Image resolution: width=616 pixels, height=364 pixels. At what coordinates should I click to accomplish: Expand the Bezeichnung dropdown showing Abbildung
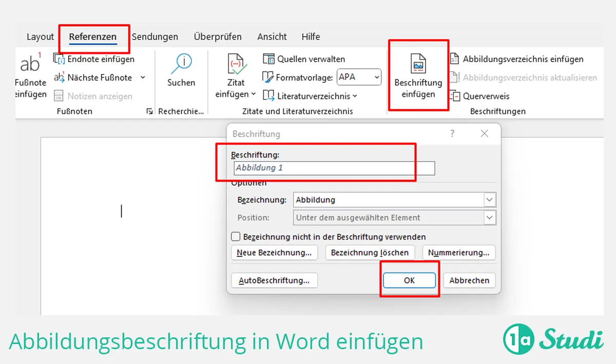point(489,199)
